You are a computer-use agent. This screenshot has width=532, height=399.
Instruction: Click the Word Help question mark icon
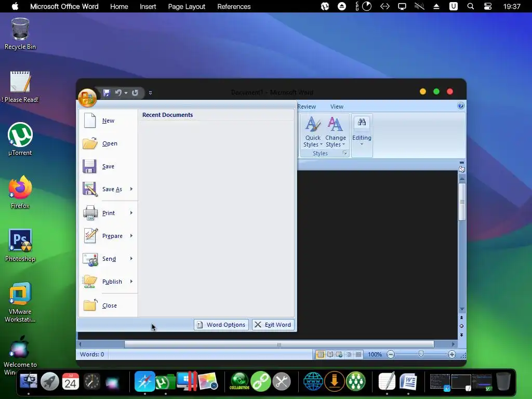click(x=461, y=106)
